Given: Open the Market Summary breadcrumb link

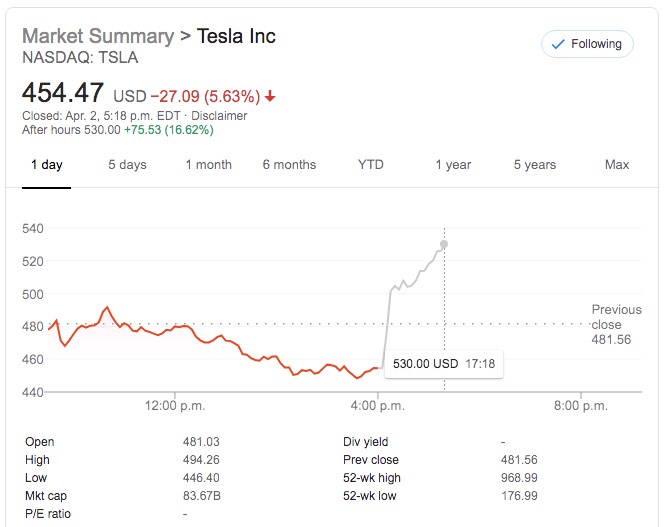Looking at the screenshot, I should pos(97,37).
